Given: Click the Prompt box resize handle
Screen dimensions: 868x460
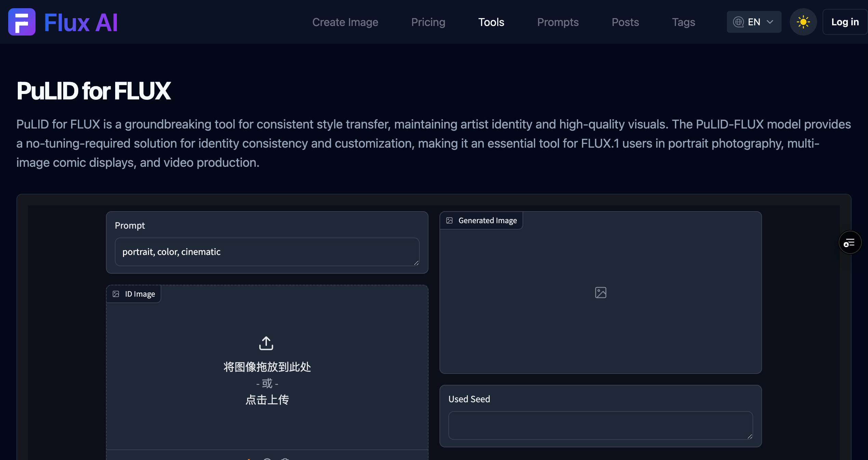Looking at the screenshot, I should click(416, 263).
